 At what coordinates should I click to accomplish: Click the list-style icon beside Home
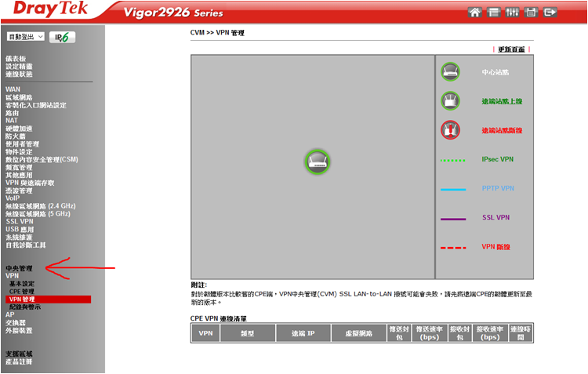click(x=493, y=13)
